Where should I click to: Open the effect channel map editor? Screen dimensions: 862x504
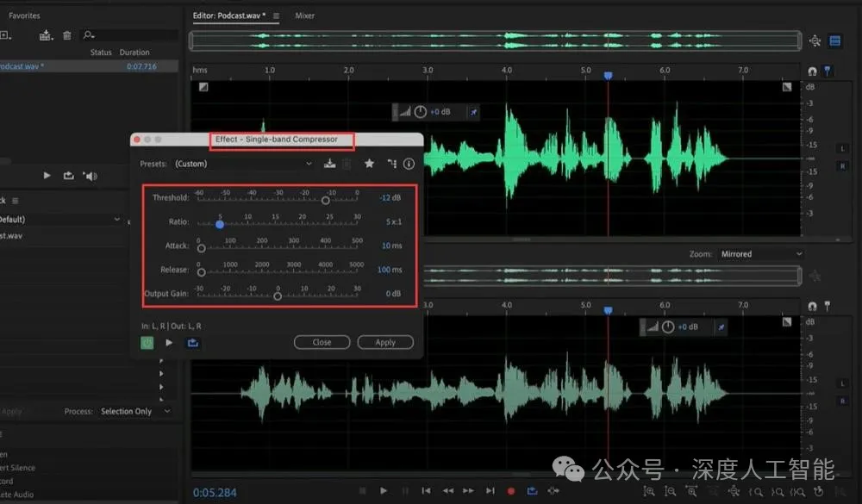coord(390,164)
